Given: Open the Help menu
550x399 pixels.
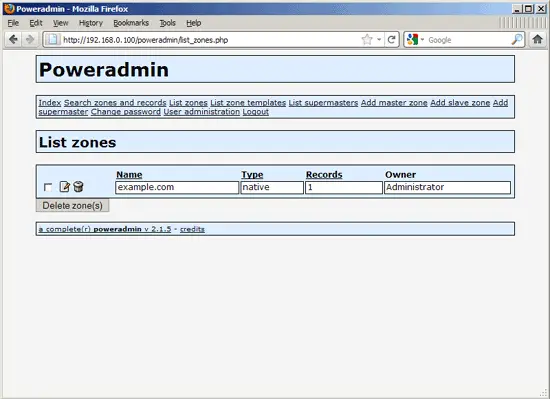Looking at the screenshot, I should (194, 23).
